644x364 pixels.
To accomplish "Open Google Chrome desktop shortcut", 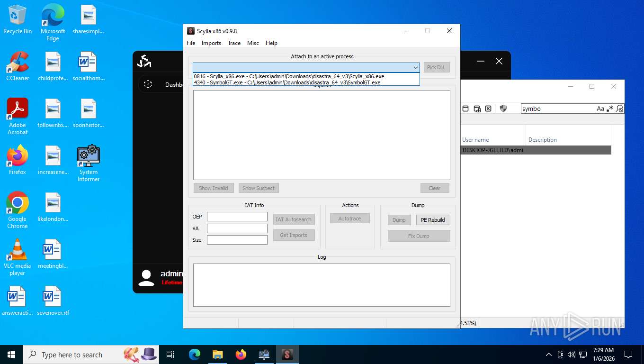I will (18, 210).
